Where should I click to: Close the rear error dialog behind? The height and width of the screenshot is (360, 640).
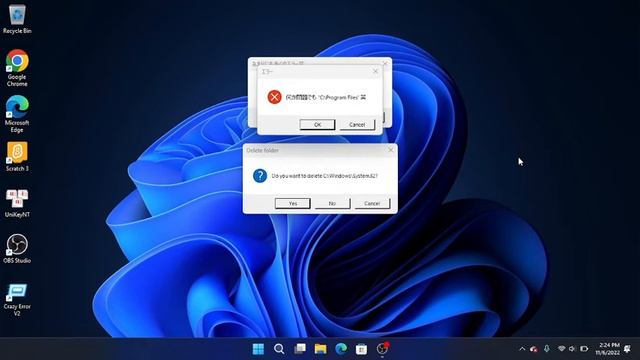pos(385,63)
